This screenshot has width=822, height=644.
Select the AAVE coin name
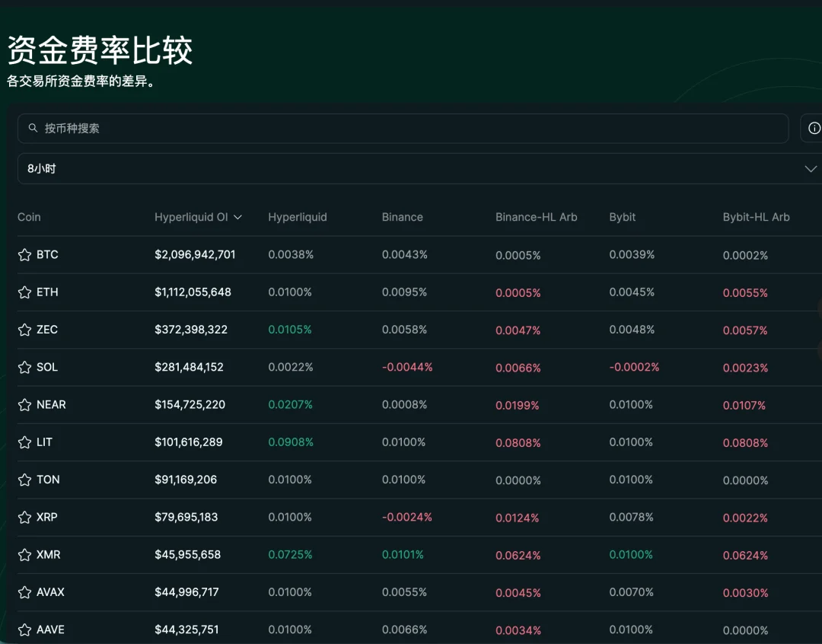tap(50, 630)
